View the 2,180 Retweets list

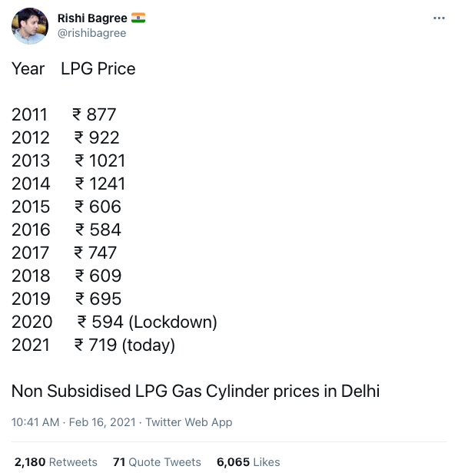pos(56,461)
